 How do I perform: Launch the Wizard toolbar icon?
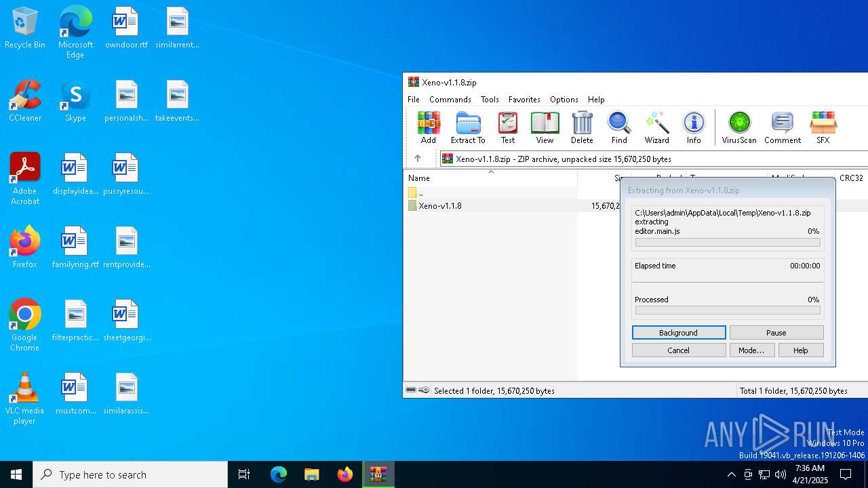pyautogui.click(x=656, y=128)
